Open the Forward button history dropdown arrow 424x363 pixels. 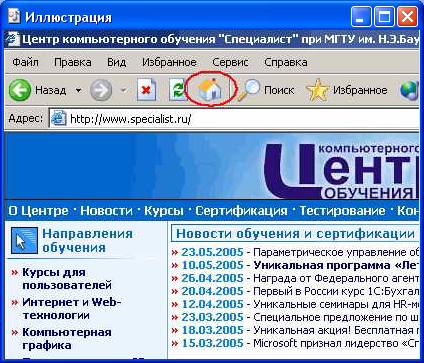click(x=123, y=90)
